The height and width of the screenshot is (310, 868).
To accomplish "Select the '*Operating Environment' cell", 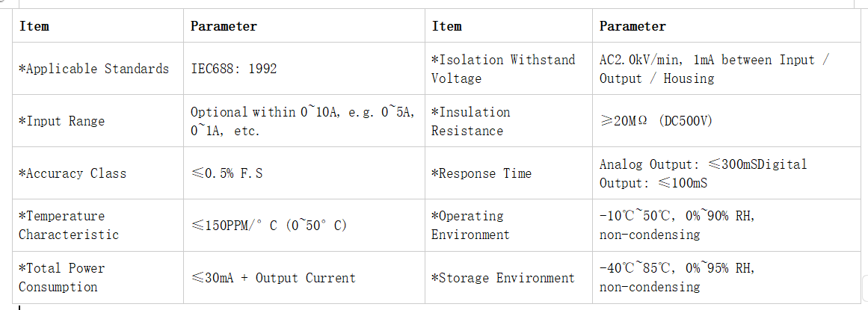I will tap(508, 226).
